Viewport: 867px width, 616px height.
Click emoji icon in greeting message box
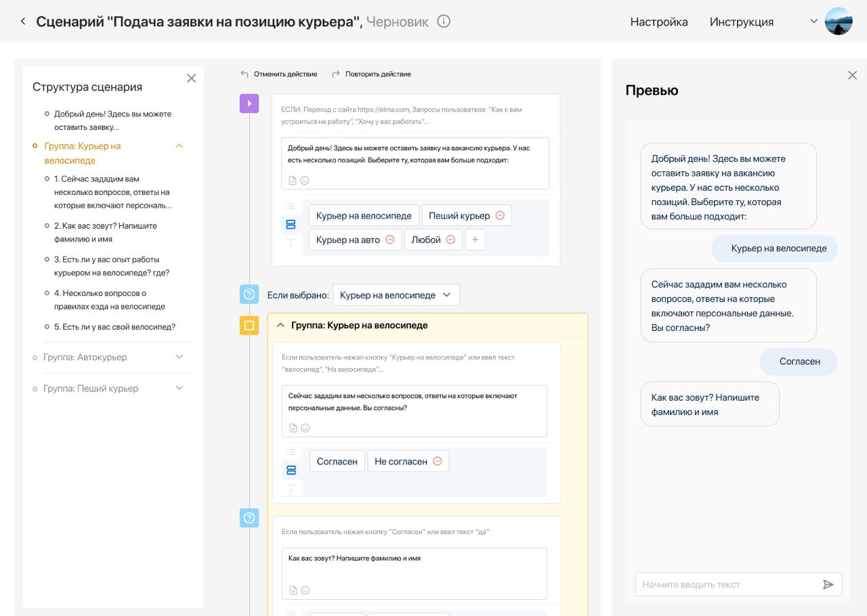(305, 181)
